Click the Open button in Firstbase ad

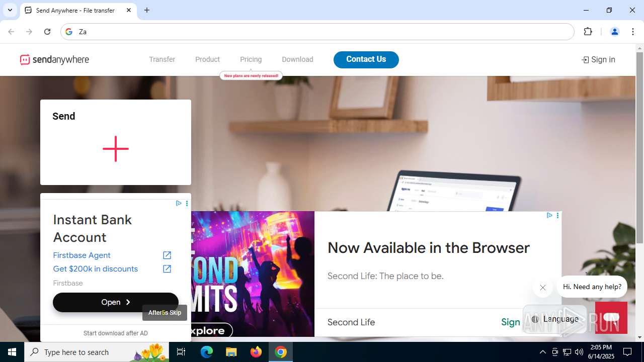[116, 302]
